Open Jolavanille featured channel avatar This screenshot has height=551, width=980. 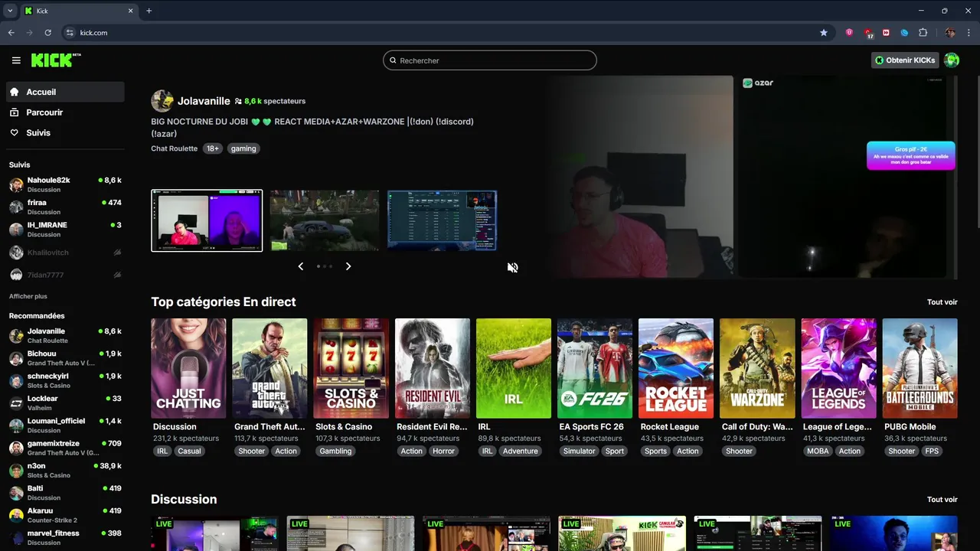162,101
